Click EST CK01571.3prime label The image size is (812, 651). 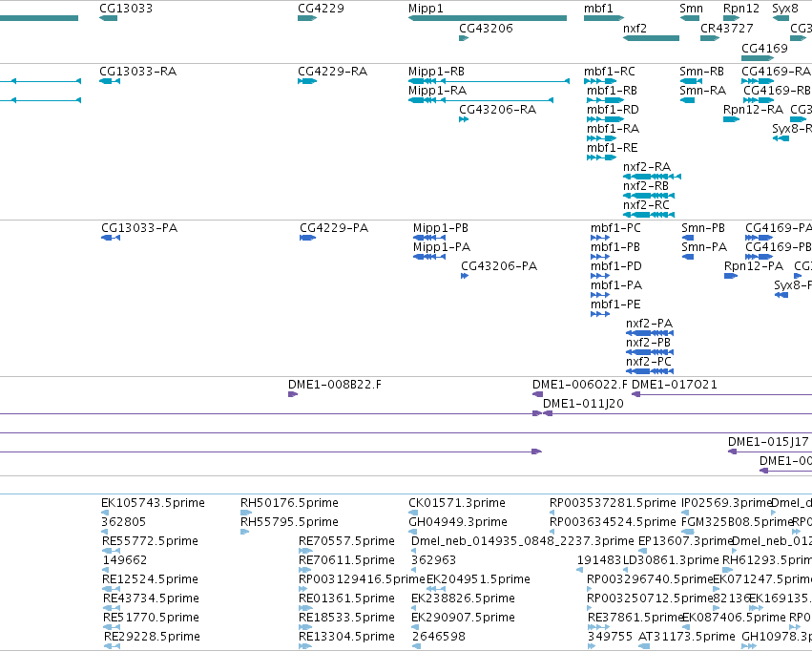457,503
